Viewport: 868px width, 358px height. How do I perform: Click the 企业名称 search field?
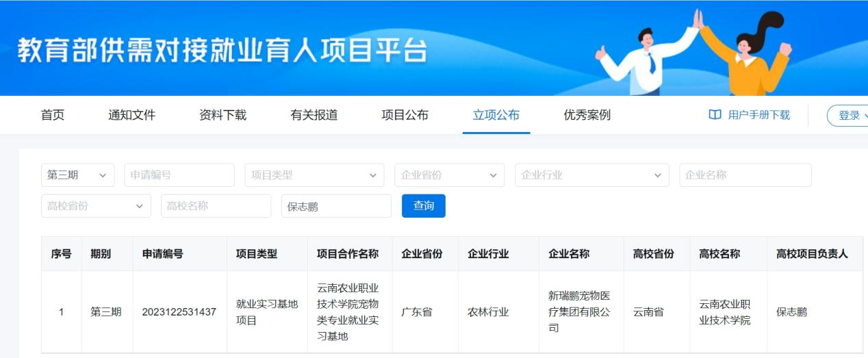pos(745,175)
